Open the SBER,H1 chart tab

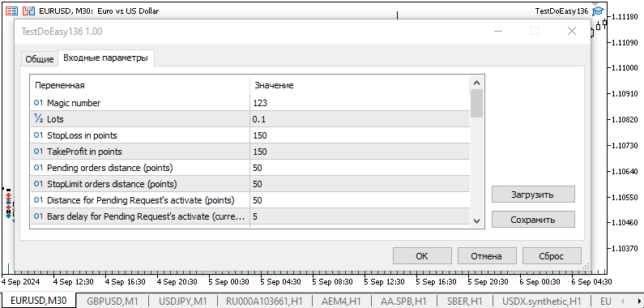463,301
